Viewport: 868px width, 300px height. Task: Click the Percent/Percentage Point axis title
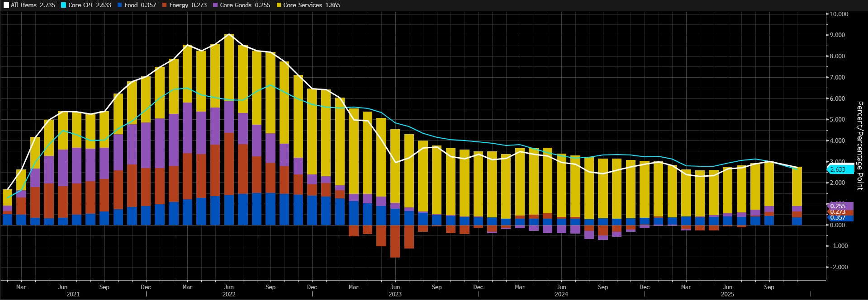pos(860,145)
